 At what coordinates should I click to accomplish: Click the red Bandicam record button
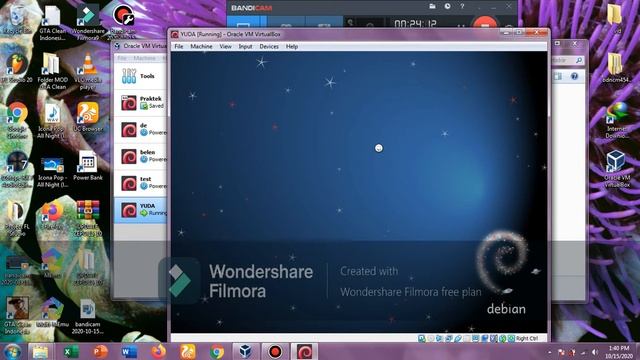click(484, 23)
